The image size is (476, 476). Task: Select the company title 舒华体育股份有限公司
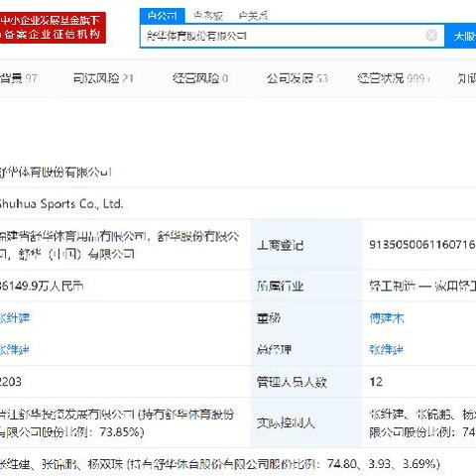[56, 173]
